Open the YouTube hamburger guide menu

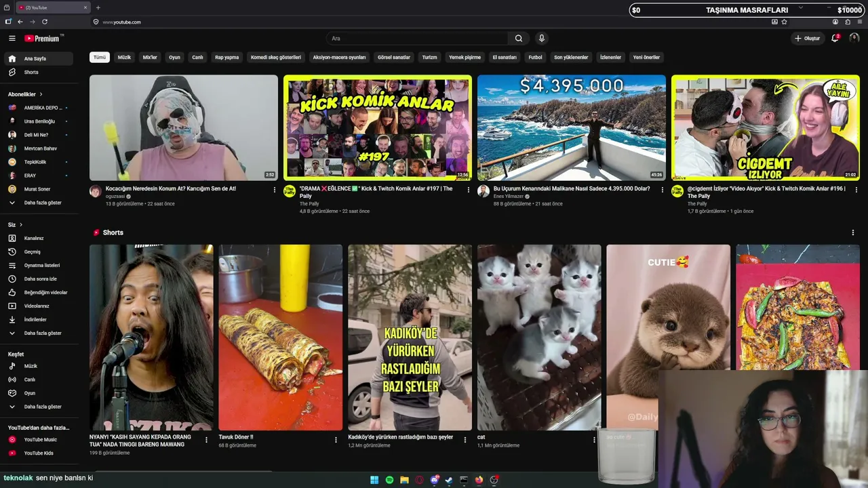coord(12,39)
